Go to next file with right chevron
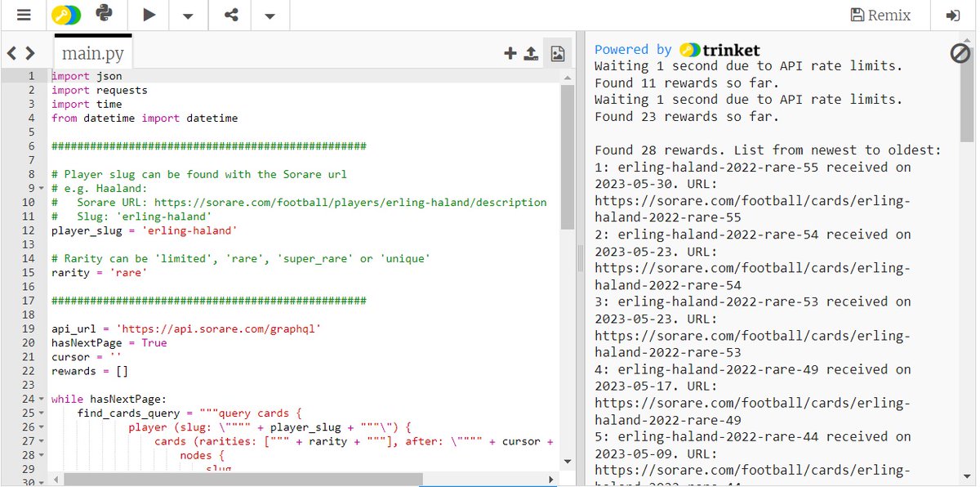This screenshot has width=980, height=487. (30, 54)
